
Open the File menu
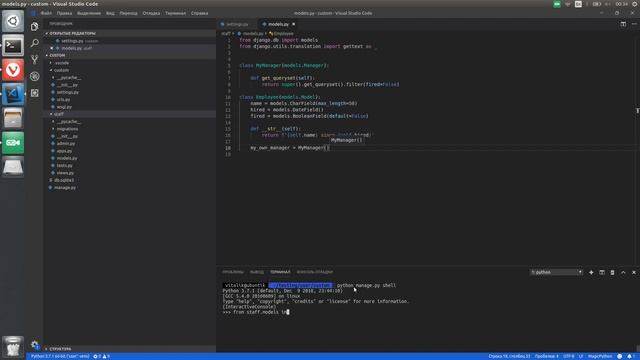46,13
